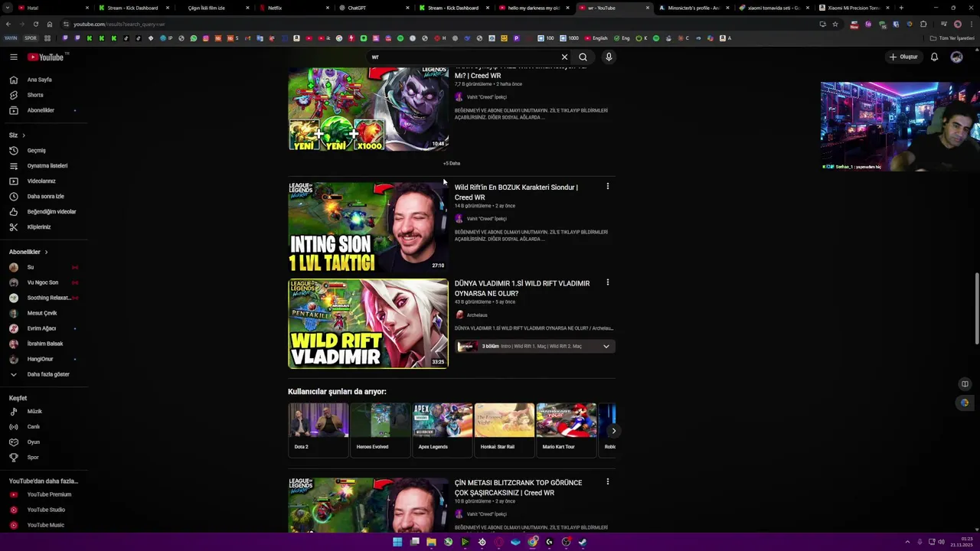Show +5 Daha more results
Image resolution: width=980 pixels, height=551 pixels.
tap(452, 163)
